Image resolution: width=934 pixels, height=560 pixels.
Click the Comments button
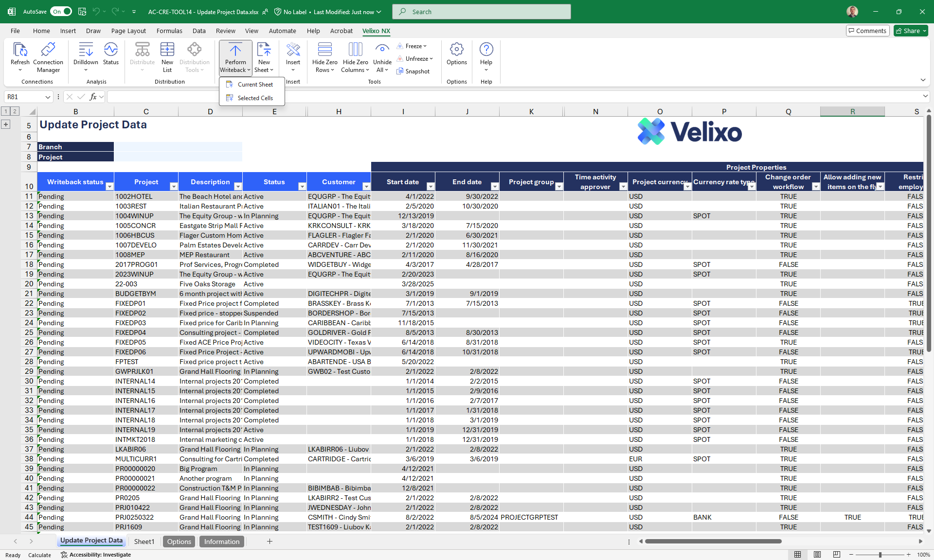tap(867, 31)
